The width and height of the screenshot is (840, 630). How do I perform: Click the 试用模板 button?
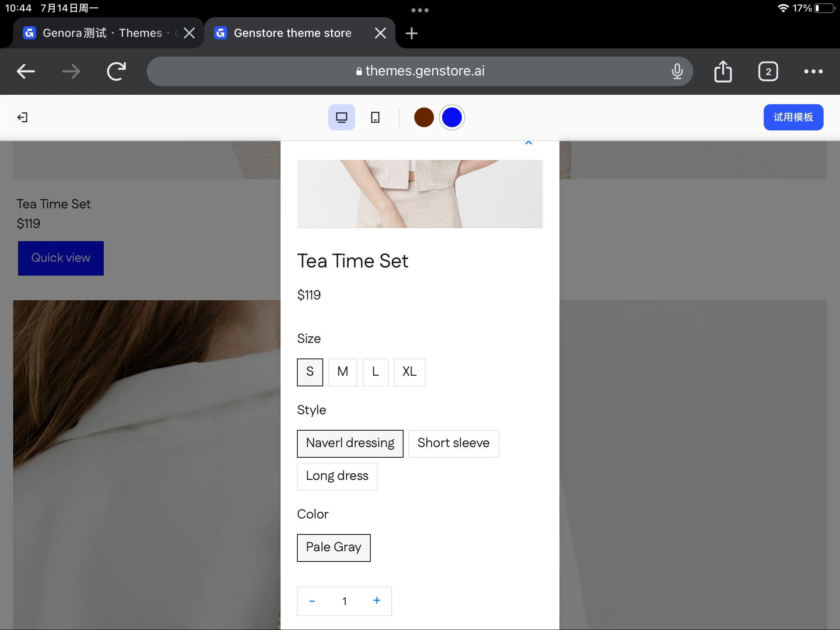point(793,117)
